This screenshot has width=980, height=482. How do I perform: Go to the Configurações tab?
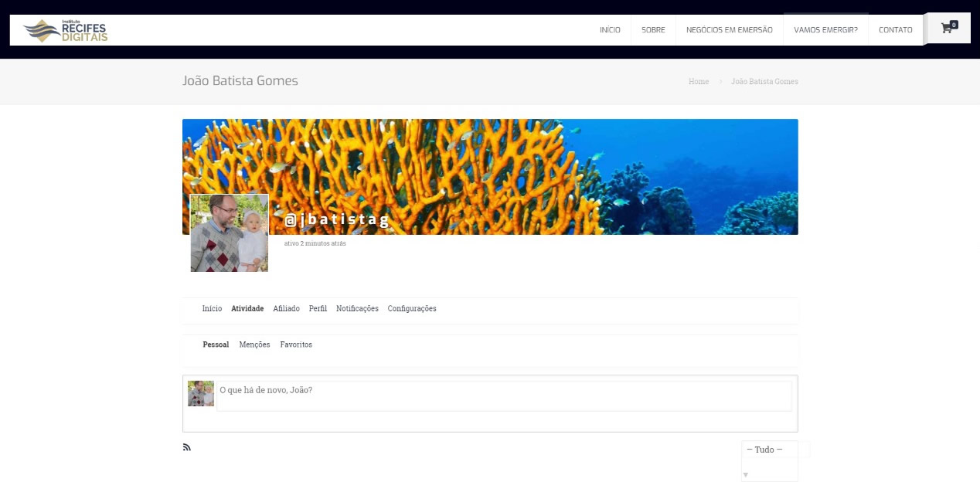(x=412, y=309)
